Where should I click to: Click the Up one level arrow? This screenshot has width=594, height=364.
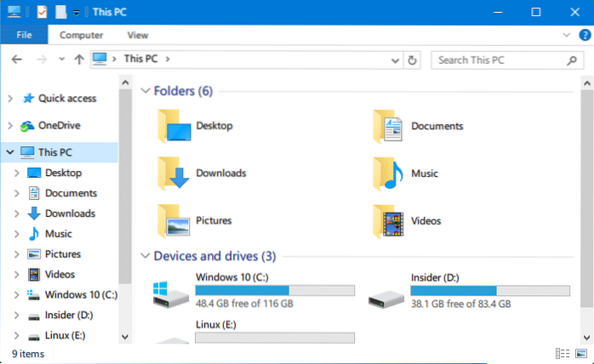tap(79, 60)
